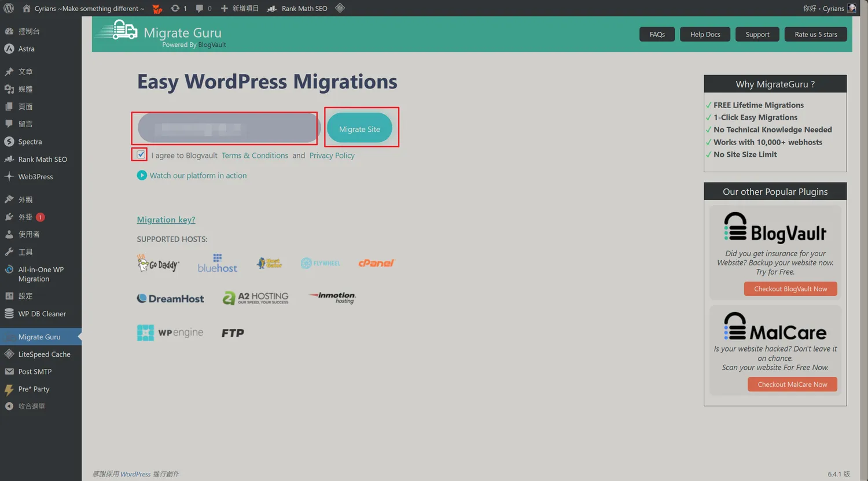Click the Migrate Site button
Screen dimensions: 868x481
coord(359,129)
